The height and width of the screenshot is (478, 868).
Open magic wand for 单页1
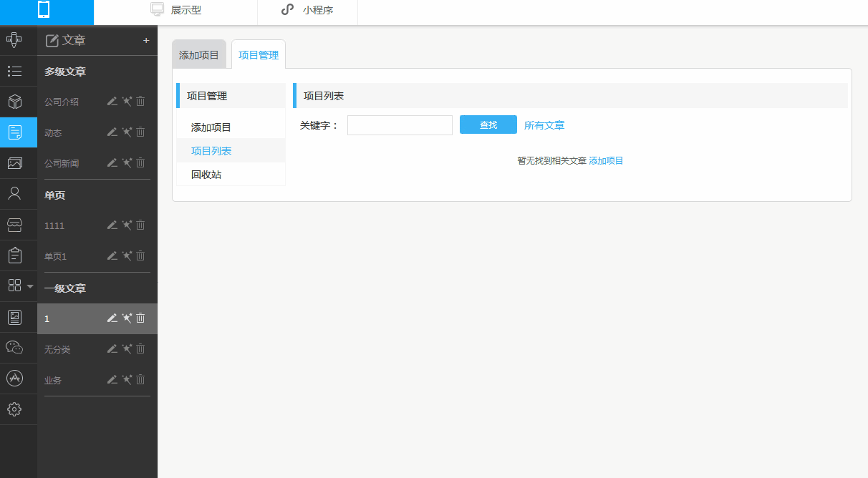127,256
